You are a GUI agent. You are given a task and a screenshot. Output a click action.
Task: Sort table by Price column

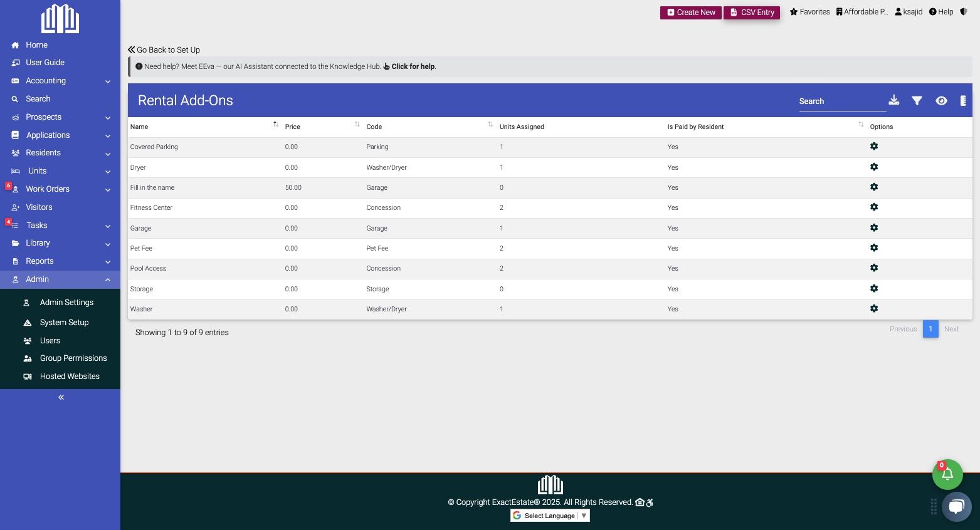(x=323, y=127)
